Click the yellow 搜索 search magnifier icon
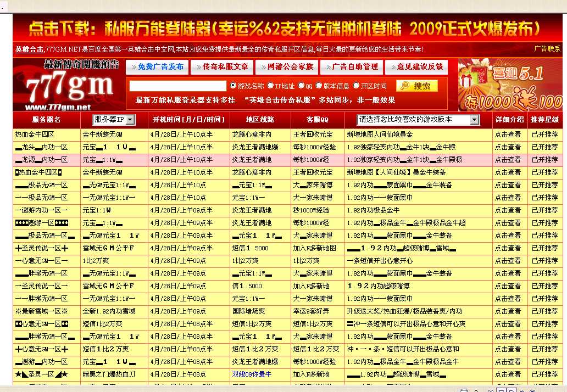567x392 pixels. point(405,86)
